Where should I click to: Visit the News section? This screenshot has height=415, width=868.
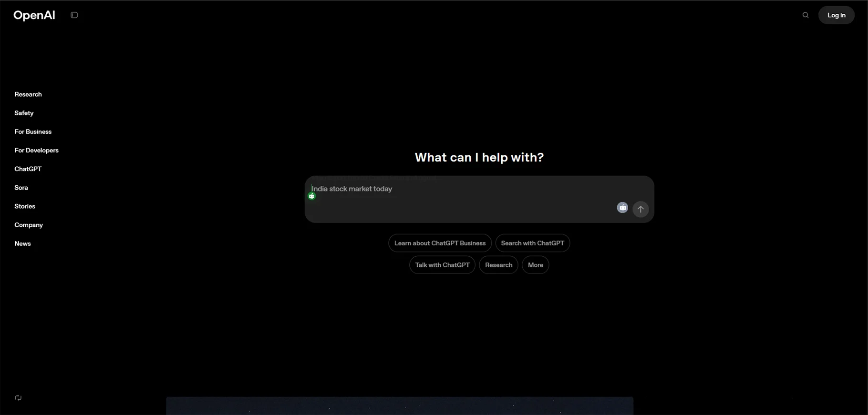pos(22,243)
